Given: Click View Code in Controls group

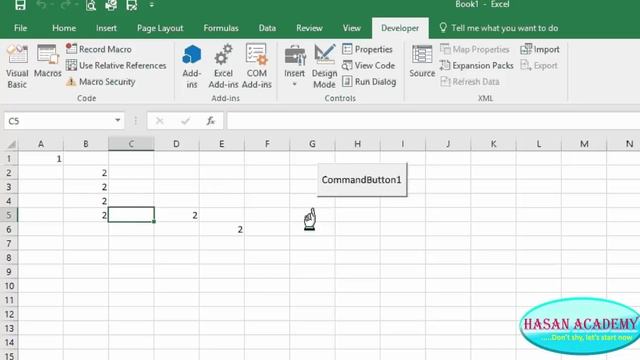Looking at the screenshot, I should [368, 65].
